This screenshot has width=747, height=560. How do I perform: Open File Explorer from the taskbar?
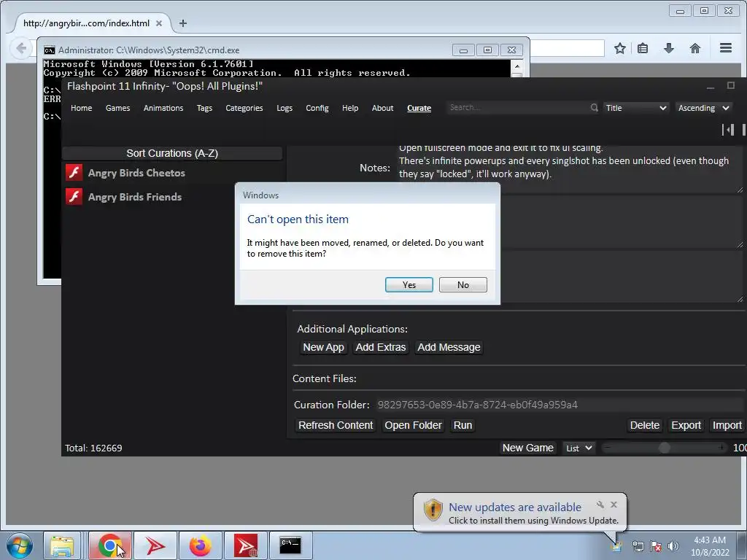[x=62, y=545]
